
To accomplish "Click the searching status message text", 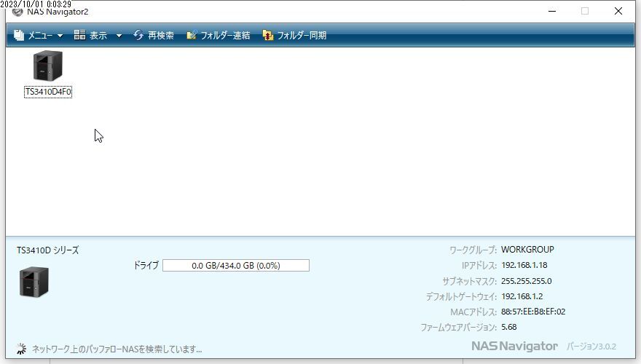I will pos(117,349).
